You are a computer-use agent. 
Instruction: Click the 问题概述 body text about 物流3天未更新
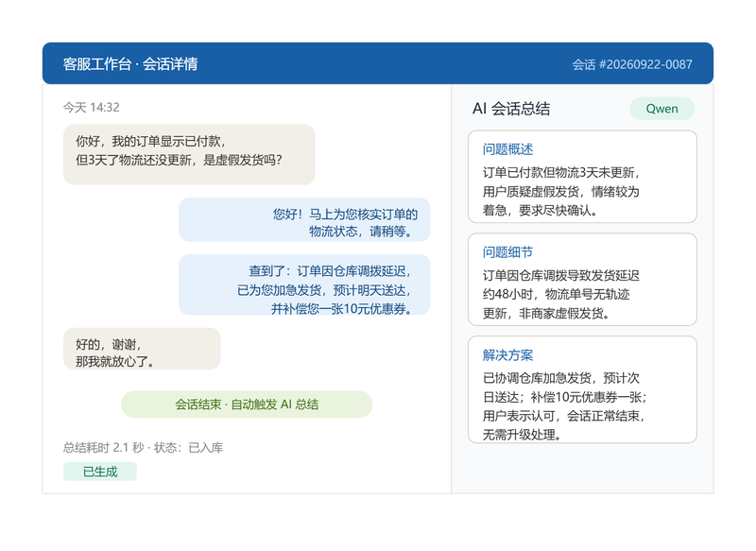[561, 191]
